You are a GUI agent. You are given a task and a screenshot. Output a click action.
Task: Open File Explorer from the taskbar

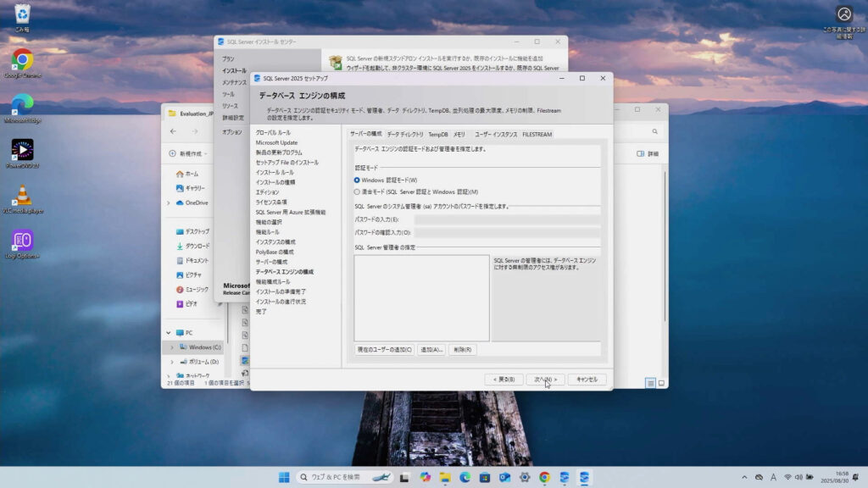[x=444, y=478]
